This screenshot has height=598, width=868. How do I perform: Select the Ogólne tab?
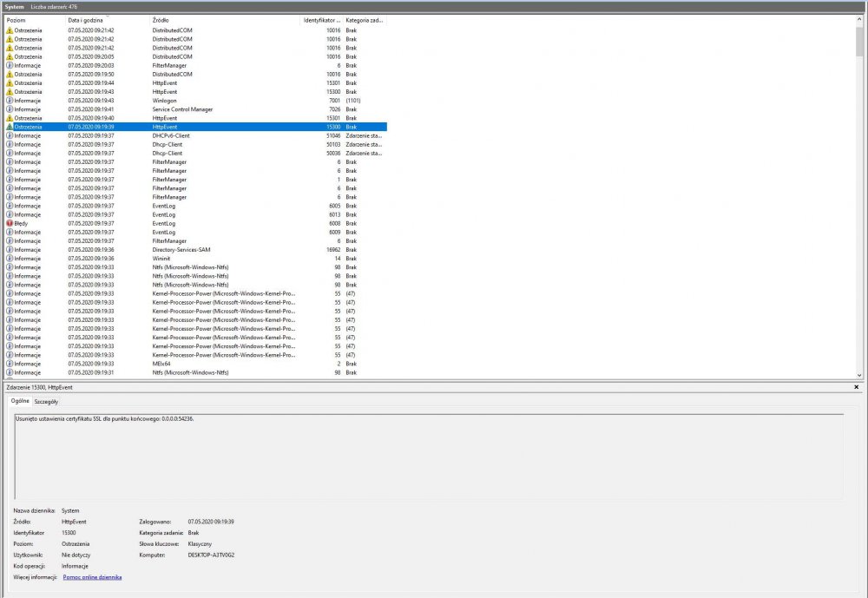click(x=19, y=402)
